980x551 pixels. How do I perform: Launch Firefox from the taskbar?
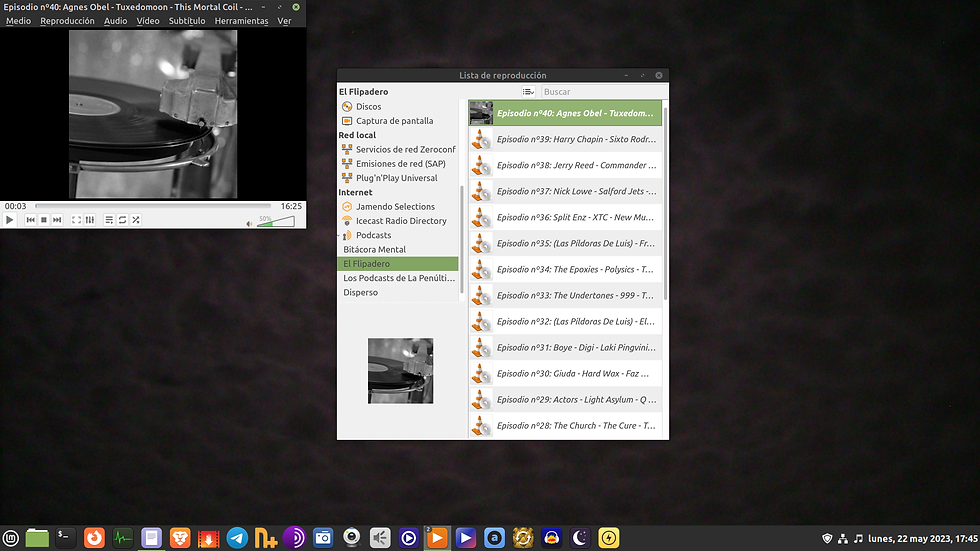94,538
